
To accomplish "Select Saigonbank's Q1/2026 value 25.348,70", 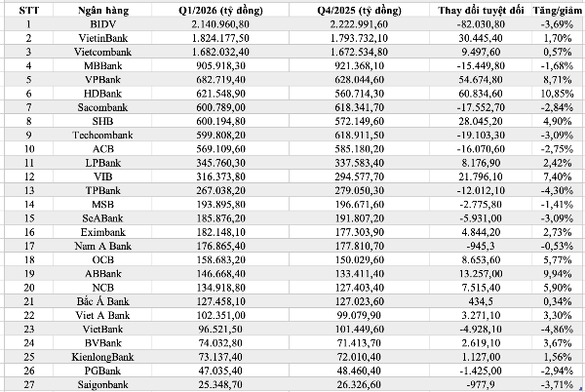I will 220,384.
